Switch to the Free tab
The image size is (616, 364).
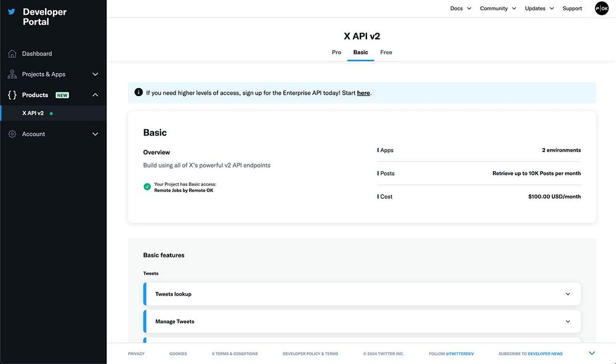[386, 52]
